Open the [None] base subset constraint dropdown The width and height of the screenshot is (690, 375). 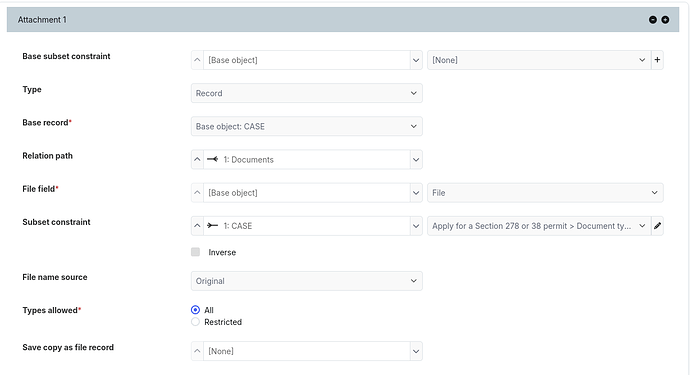pos(539,60)
